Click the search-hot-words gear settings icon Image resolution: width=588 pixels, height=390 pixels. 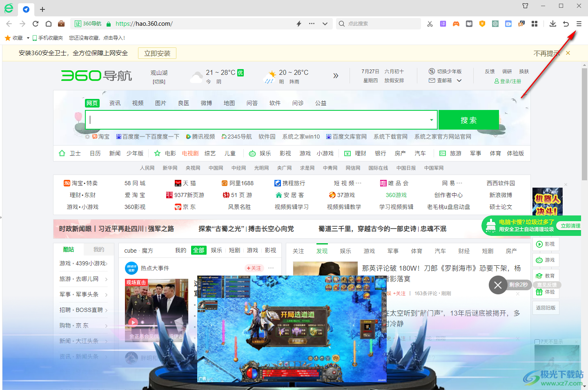87,137
